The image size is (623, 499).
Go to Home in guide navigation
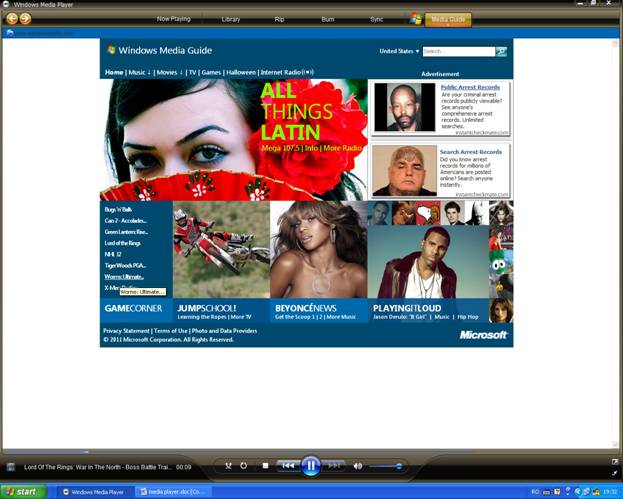114,72
